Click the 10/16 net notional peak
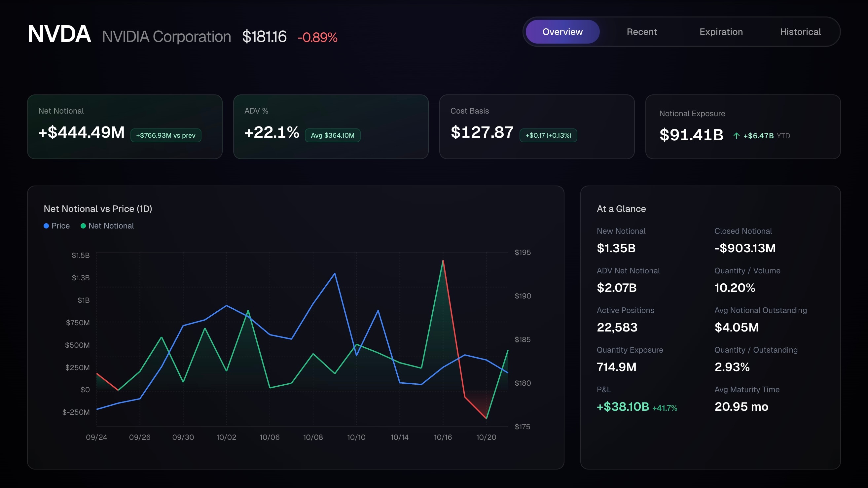Image resolution: width=868 pixels, height=488 pixels. coord(443,261)
